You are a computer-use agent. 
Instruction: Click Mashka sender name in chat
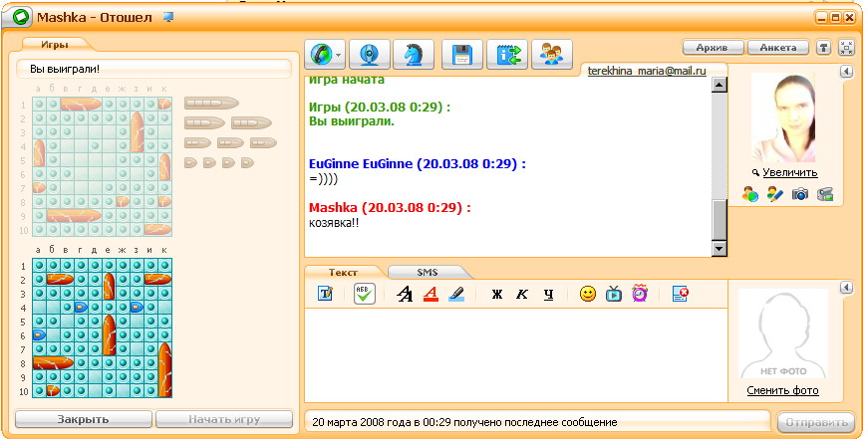coord(333,208)
